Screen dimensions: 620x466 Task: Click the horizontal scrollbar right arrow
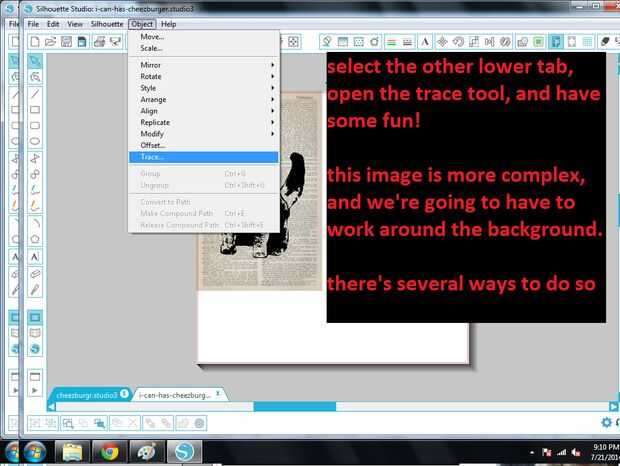pyautogui.click(x=614, y=406)
